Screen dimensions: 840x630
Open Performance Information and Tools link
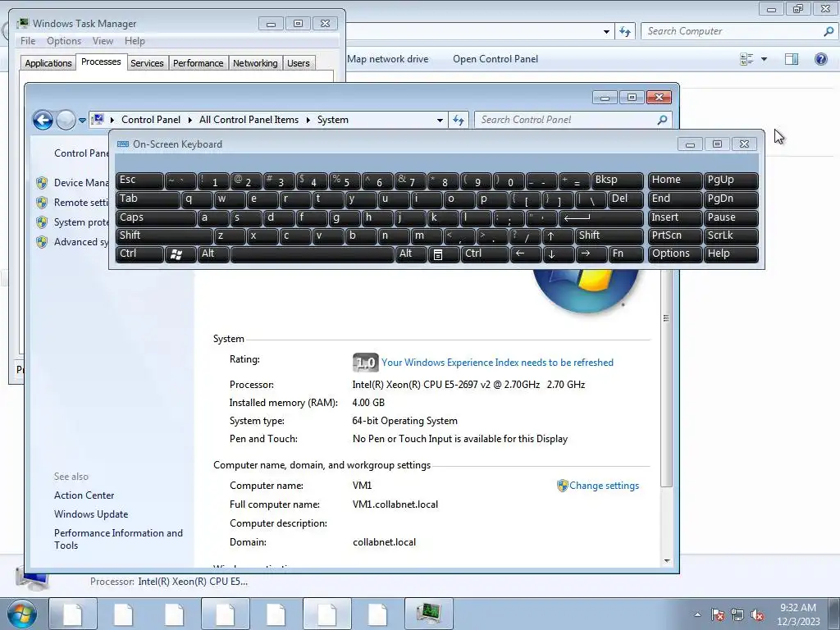point(118,539)
